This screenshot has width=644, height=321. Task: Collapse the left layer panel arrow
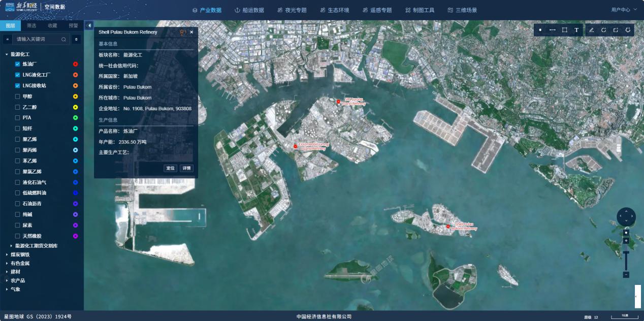tap(89, 25)
